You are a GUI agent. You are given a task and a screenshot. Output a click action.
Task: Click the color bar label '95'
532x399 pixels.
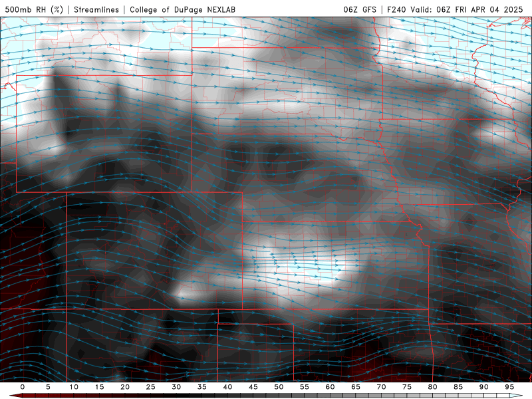[509, 387]
